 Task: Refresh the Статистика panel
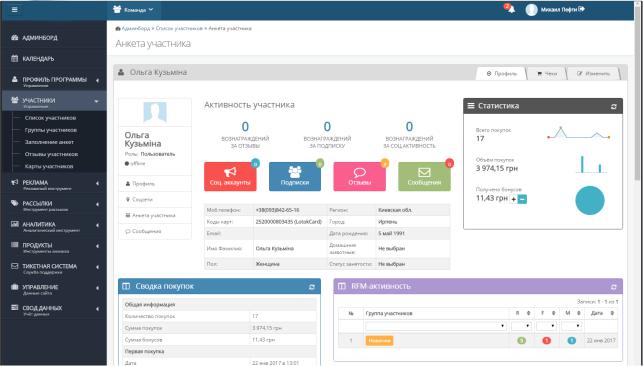pyautogui.click(x=613, y=106)
